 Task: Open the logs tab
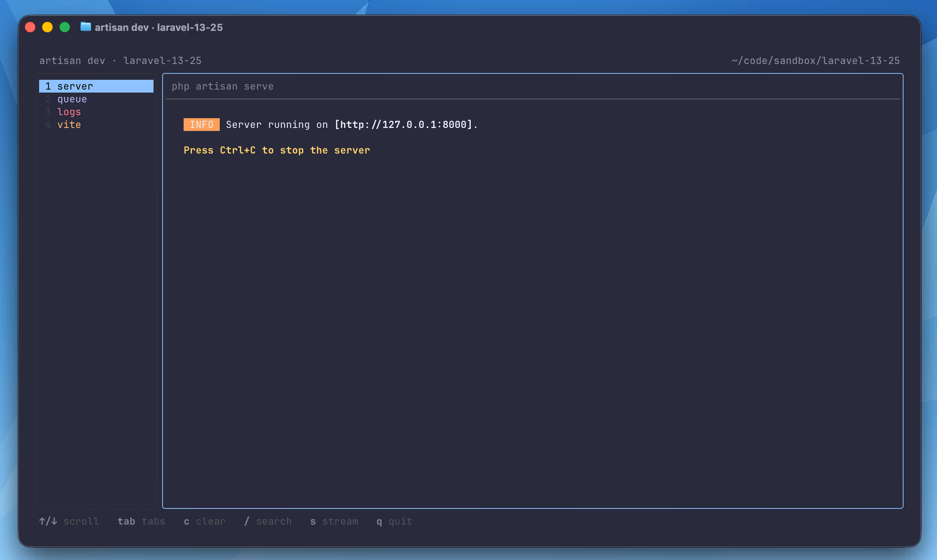(x=68, y=112)
